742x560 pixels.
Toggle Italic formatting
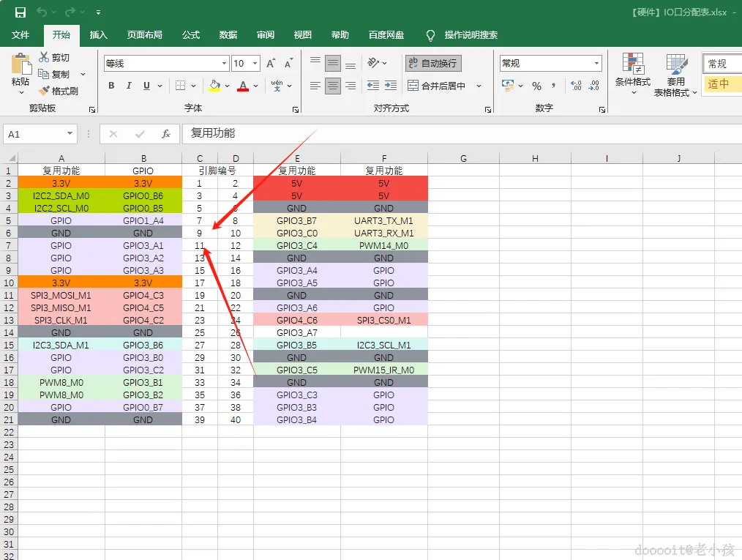[129, 86]
